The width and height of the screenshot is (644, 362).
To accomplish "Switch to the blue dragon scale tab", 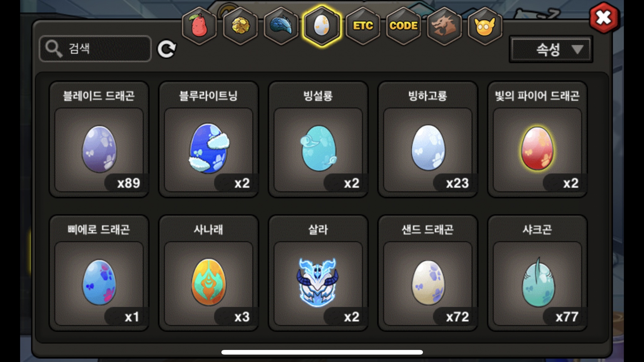I will [x=281, y=26].
